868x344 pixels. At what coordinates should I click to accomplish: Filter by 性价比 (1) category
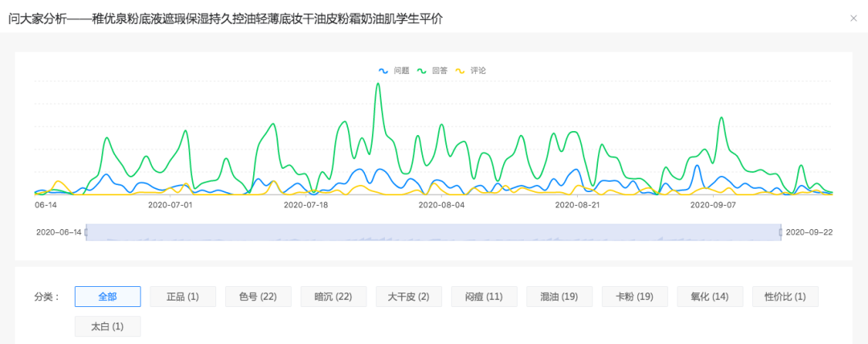tap(785, 297)
